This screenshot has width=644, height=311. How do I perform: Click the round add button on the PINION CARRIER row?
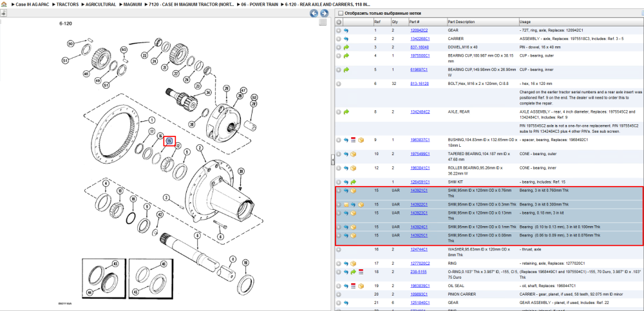(339, 294)
